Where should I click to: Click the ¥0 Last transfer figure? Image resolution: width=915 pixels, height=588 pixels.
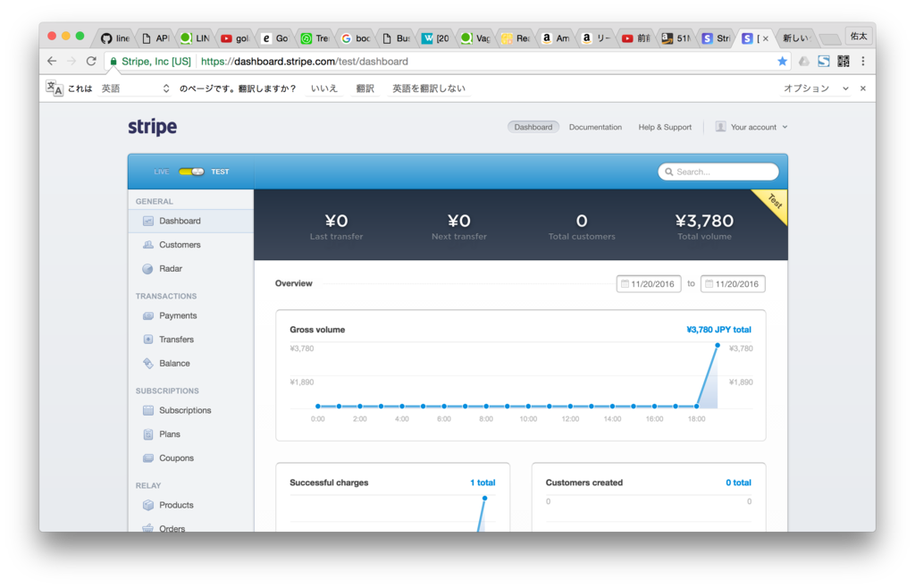pyautogui.click(x=336, y=221)
